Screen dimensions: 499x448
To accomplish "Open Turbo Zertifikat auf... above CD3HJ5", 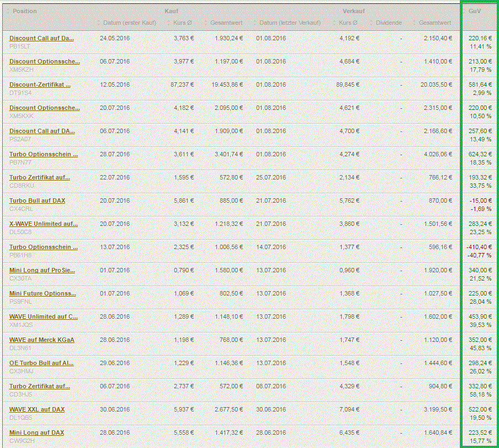I will pos(39,387).
